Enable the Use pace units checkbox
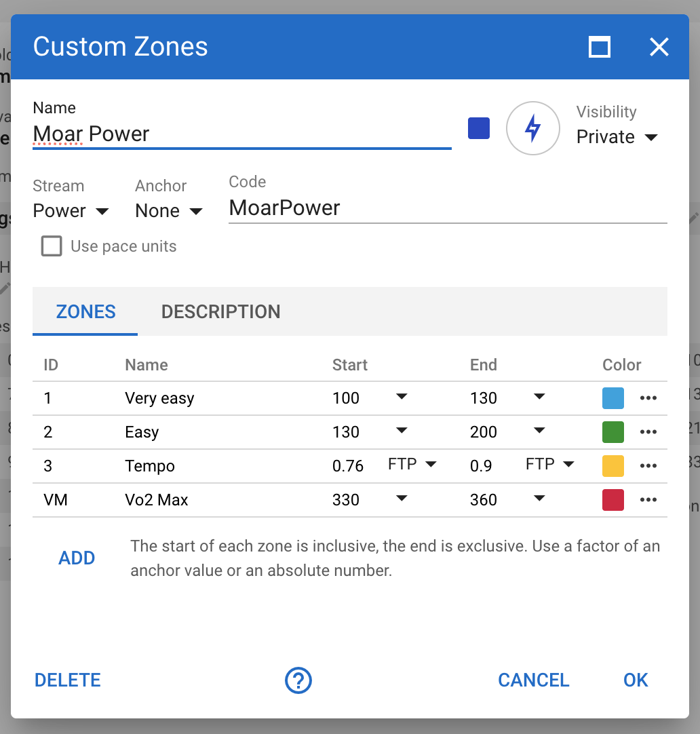This screenshot has height=734, width=700. coord(52,246)
